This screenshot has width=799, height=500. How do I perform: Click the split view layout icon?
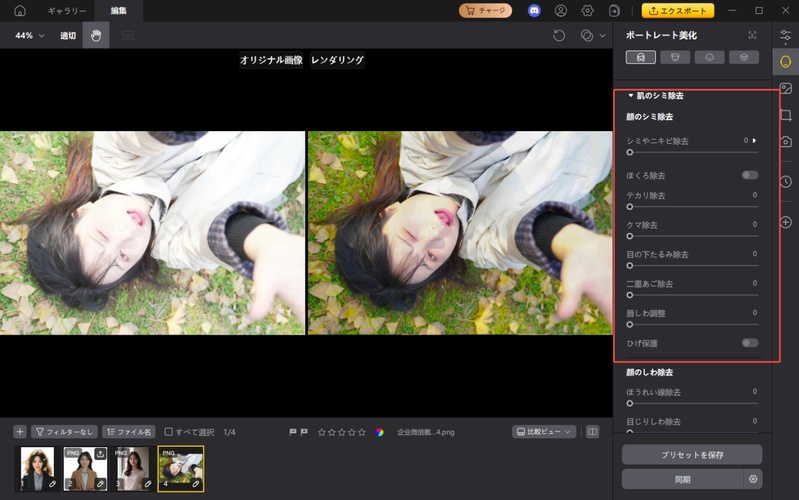tap(592, 432)
